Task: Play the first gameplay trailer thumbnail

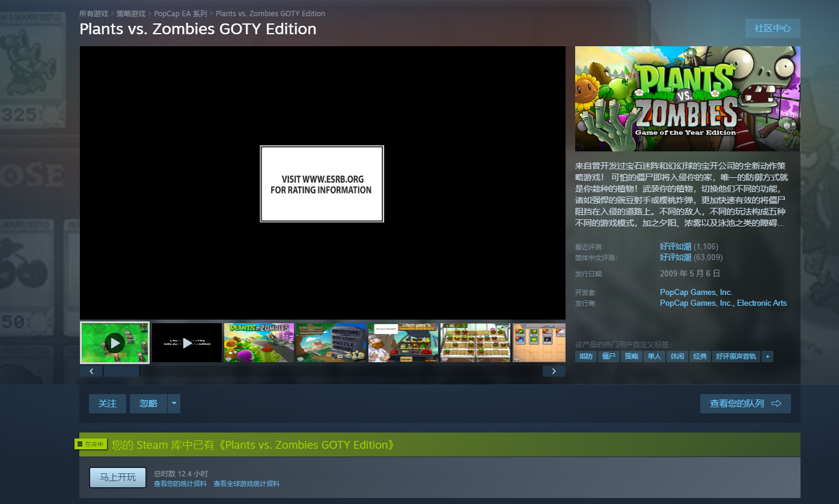Action: point(115,342)
